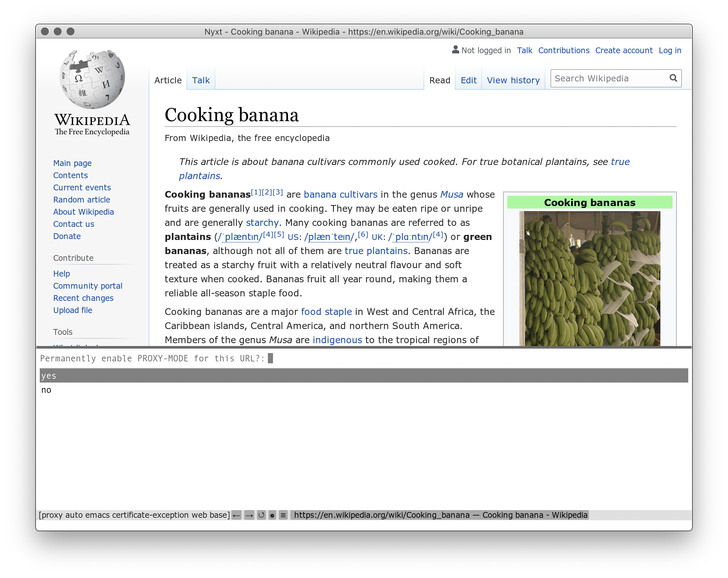This screenshot has height=578, width=728.
Task: Open the buffer list menu icon
Action: (x=283, y=515)
